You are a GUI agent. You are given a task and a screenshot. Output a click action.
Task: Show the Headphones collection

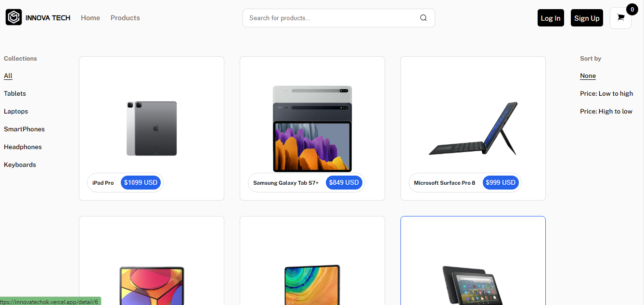pos(23,147)
